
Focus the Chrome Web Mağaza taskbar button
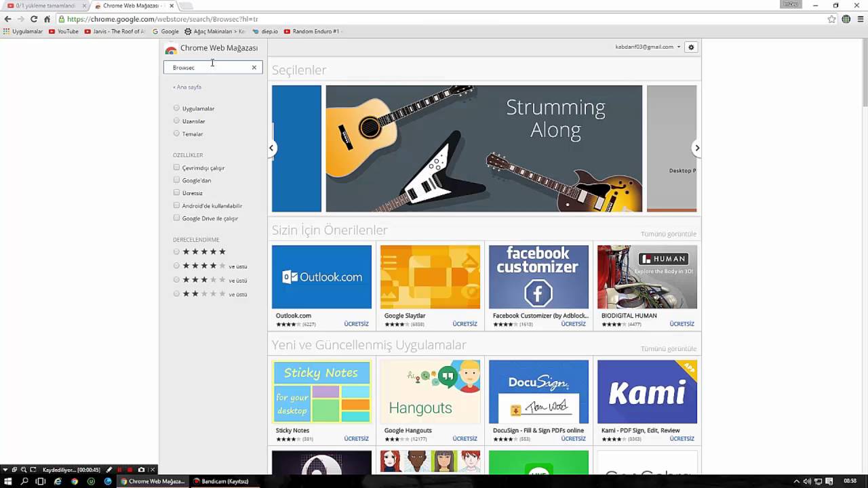[153, 481]
